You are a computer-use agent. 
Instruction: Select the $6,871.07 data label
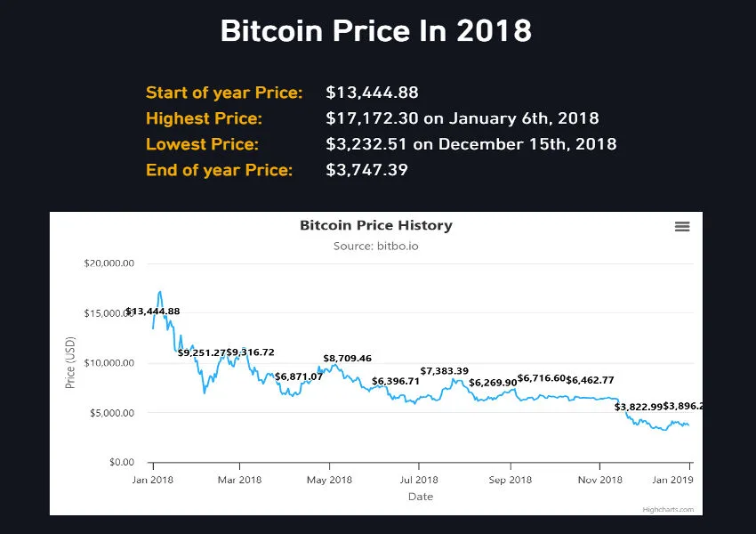click(x=299, y=376)
